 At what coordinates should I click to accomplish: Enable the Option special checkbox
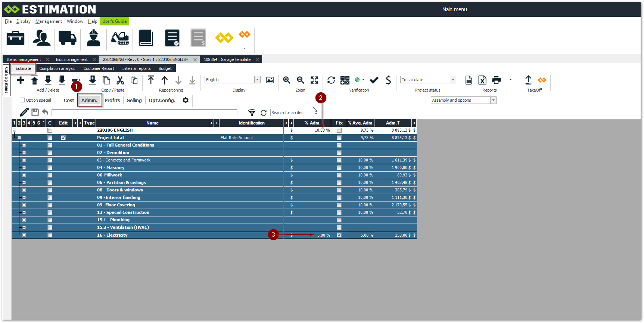(x=22, y=100)
